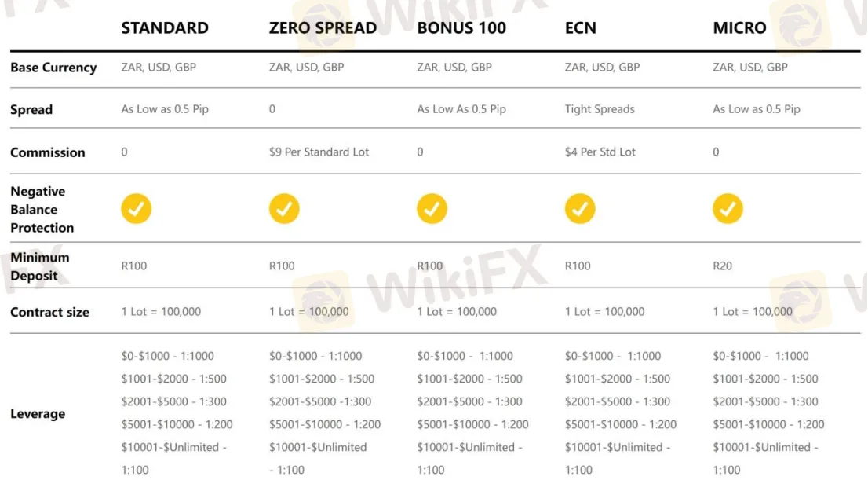Click the Base Currency row label

(53, 68)
